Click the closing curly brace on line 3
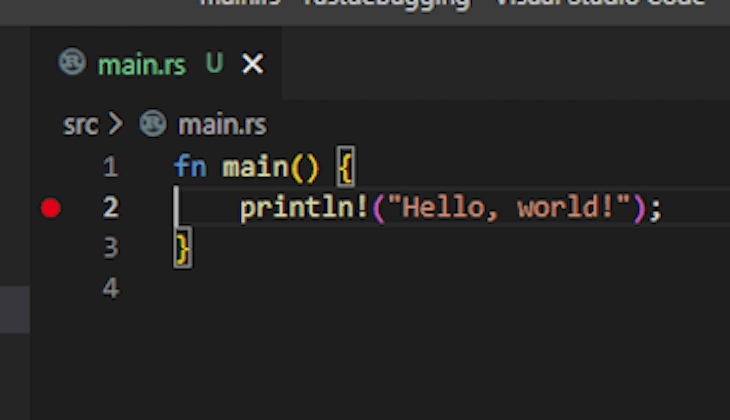Viewport: 730px width, 420px height. 182,247
